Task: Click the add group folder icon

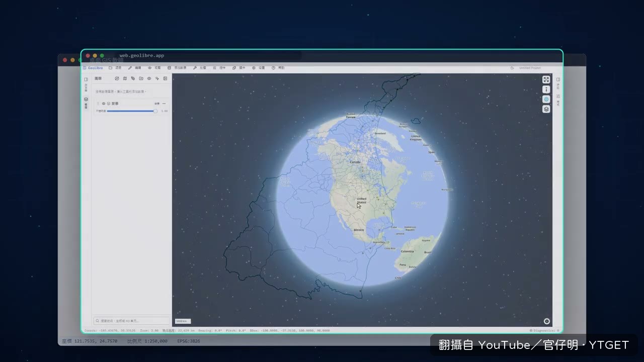Action: 141,78
